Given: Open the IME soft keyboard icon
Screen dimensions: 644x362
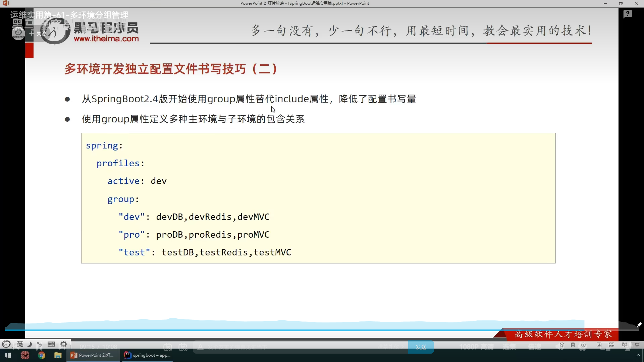Looking at the screenshot, I should click(51, 344).
